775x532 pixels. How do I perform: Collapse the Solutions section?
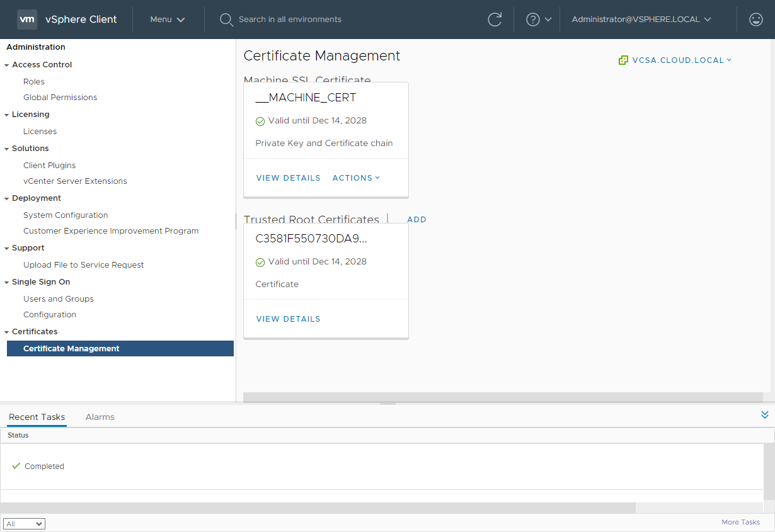pos(7,149)
